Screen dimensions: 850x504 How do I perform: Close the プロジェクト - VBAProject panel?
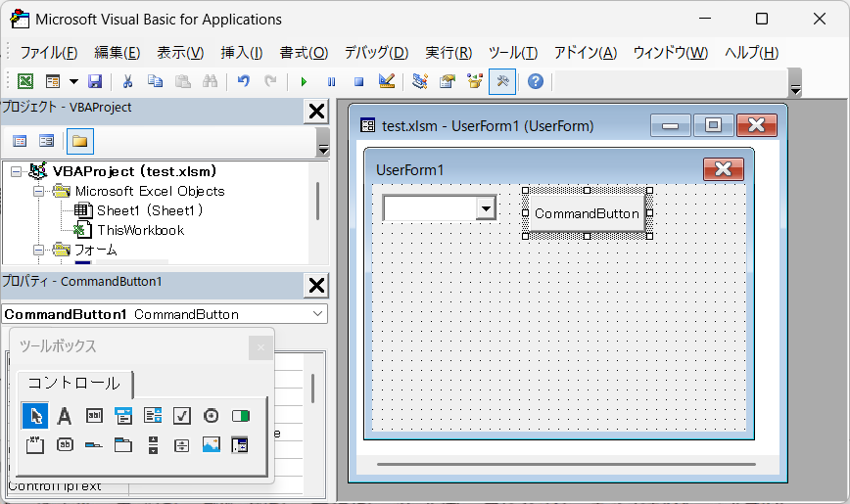pos(316,112)
